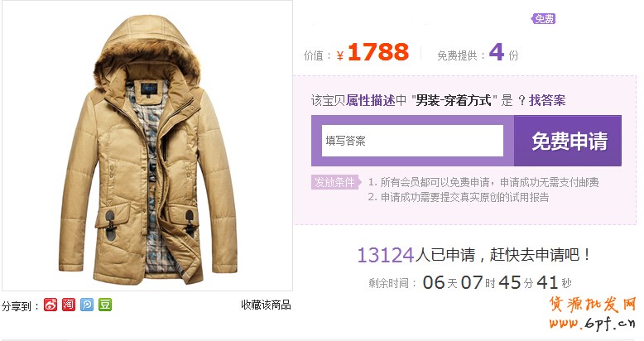Click the first 发放条件 rule about free shipping
Image resolution: width=644 pixels, height=341 pixels.
tap(483, 182)
